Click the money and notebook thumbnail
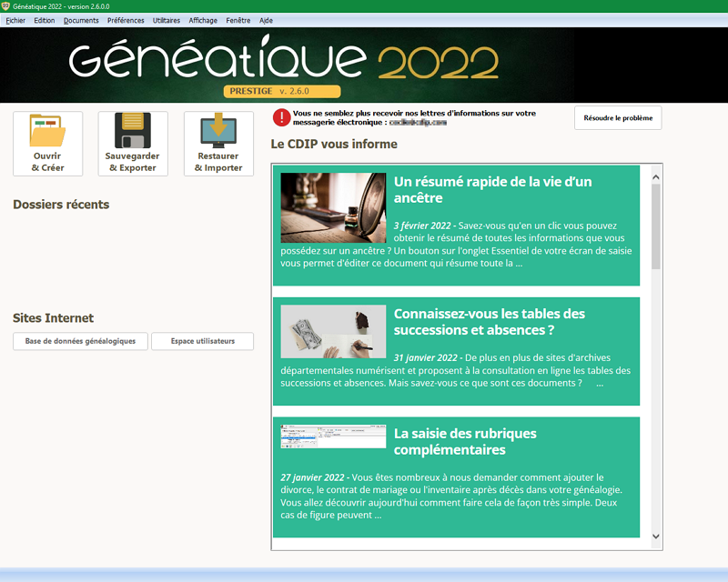Viewport: 728px width, 582px height. 333,331
